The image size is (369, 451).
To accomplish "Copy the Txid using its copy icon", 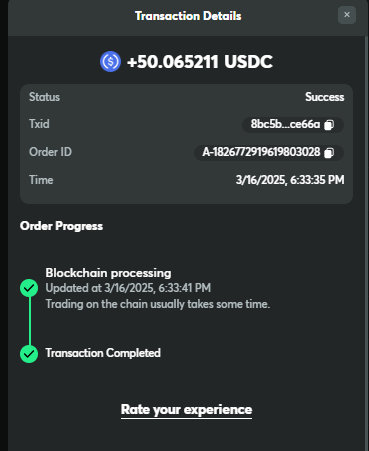I will (x=329, y=125).
